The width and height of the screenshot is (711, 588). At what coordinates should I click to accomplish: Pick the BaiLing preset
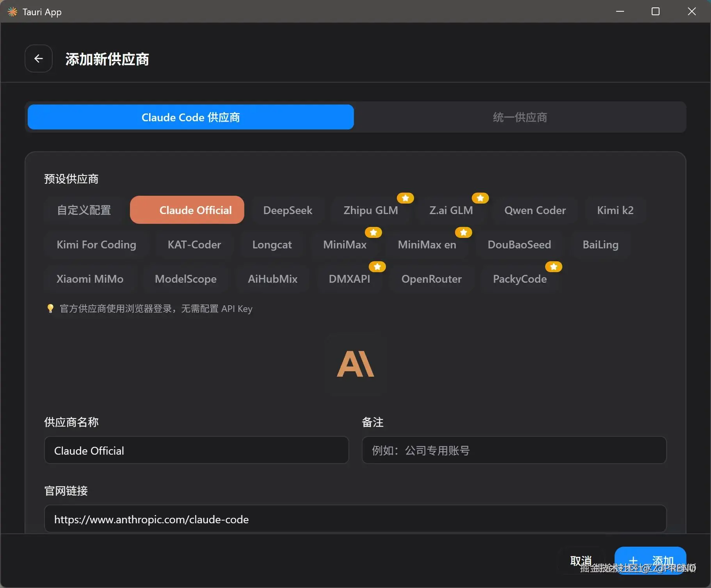click(600, 244)
